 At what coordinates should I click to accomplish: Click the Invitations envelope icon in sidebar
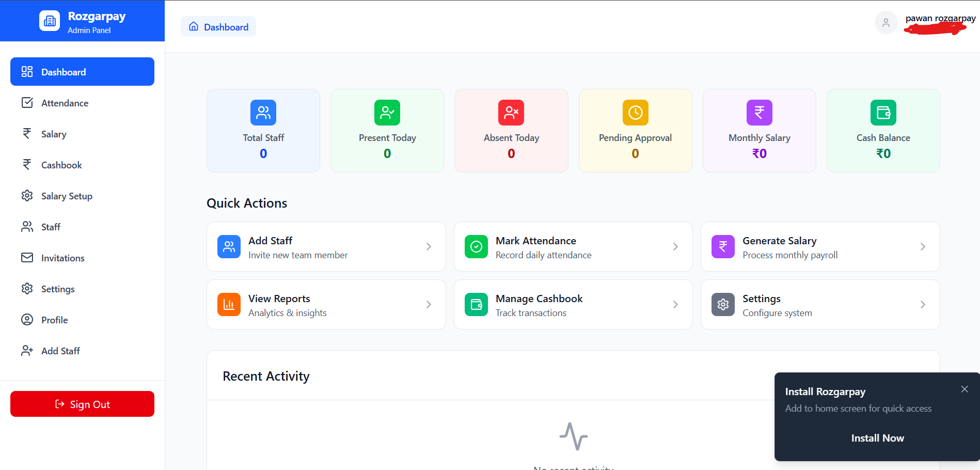click(27, 258)
